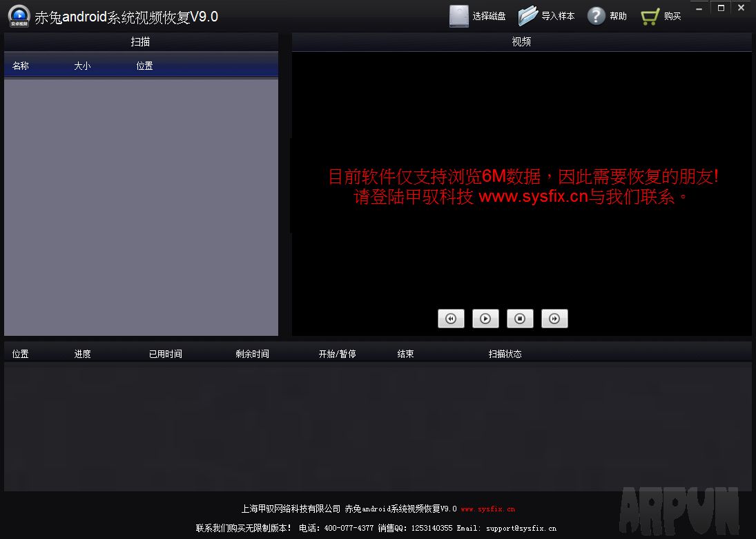Screen dimensions: 756x539
Task: Click the 购买 shopping cart icon
Action: 649,15
